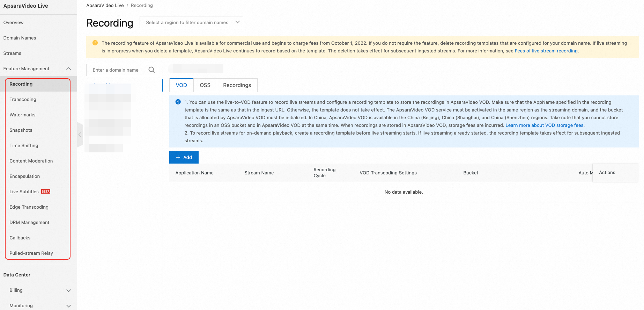
Task: Open the Transcoding page
Action: pos(23,100)
